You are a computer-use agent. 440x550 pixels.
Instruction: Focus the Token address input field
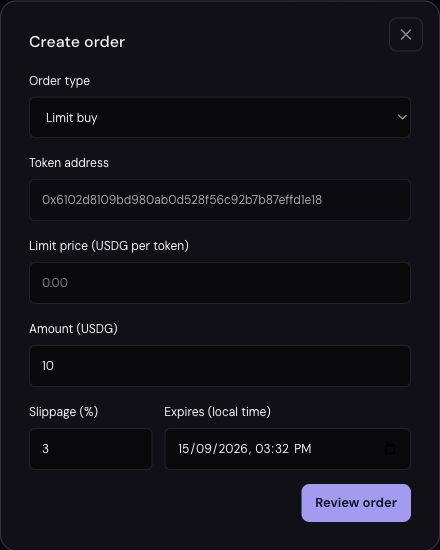[220, 200]
